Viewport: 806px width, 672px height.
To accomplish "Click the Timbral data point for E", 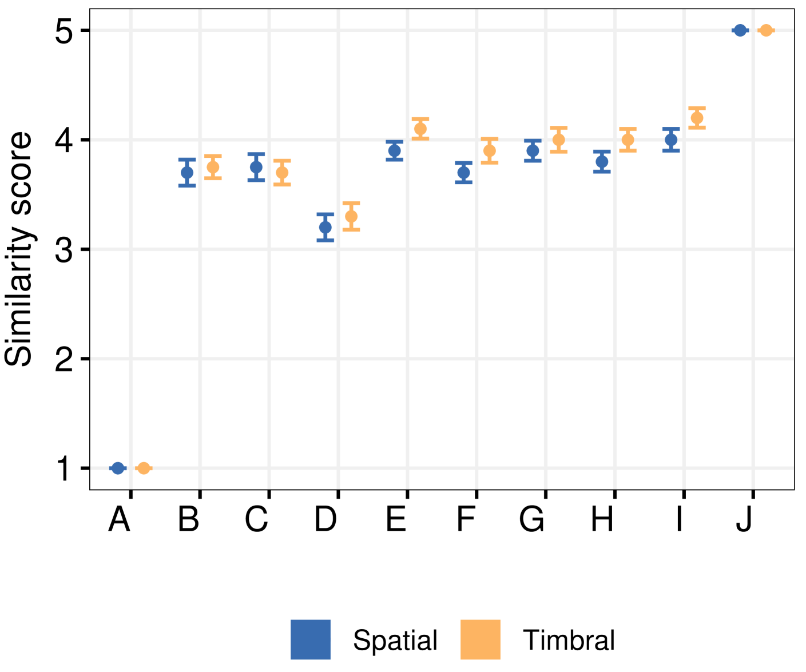I will click(x=420, y=129).
